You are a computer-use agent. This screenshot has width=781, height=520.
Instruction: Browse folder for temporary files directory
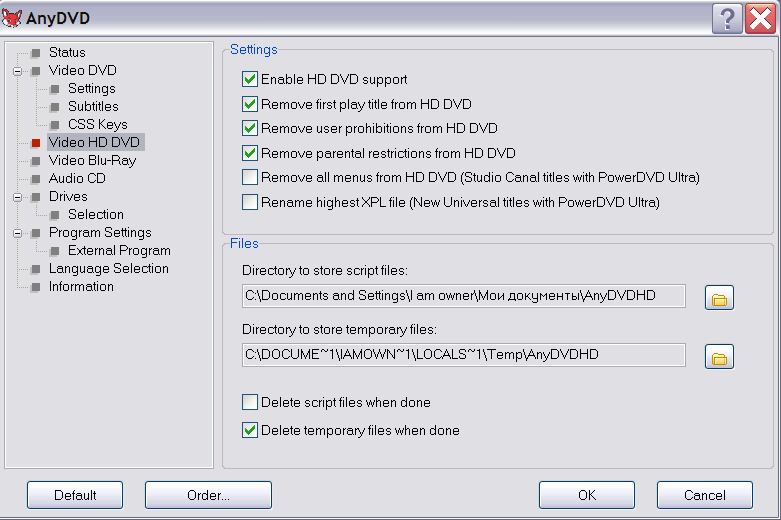[719, 356]
